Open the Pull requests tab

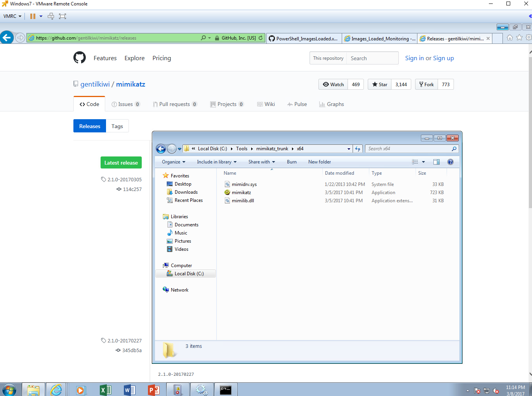175,104
